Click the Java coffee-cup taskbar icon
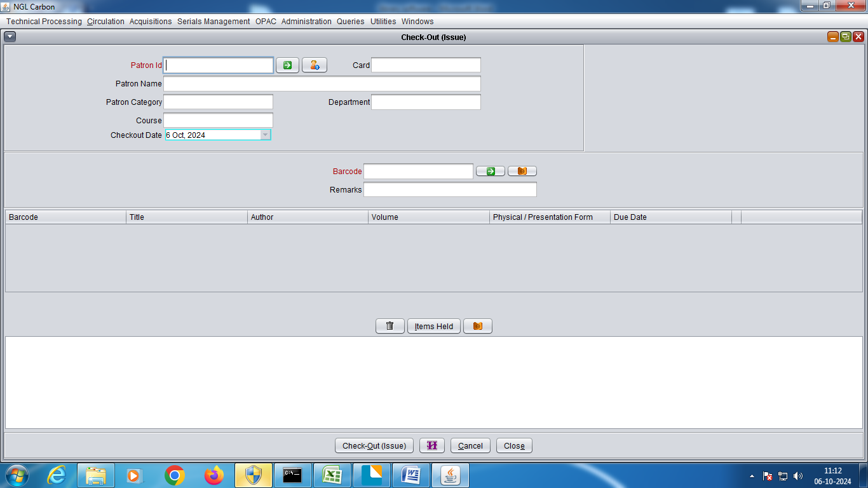868x488 pixels. pos(451,475)
